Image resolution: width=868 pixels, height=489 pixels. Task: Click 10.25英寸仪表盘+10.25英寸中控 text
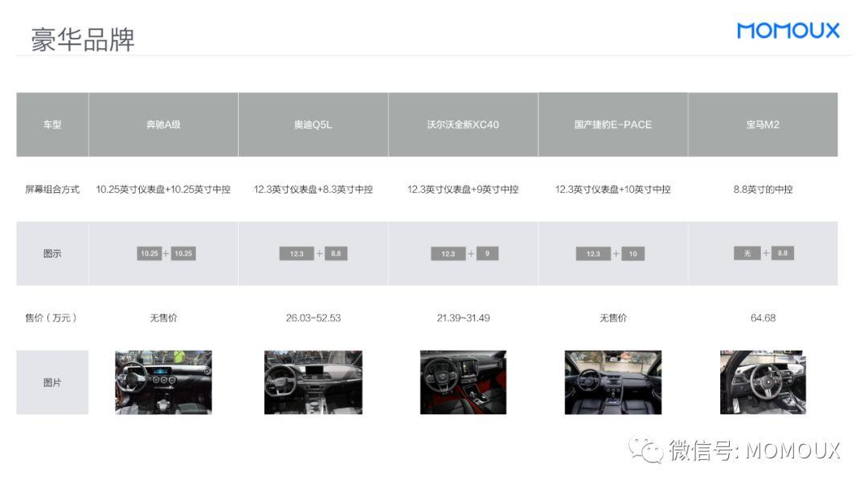point(163,189)
